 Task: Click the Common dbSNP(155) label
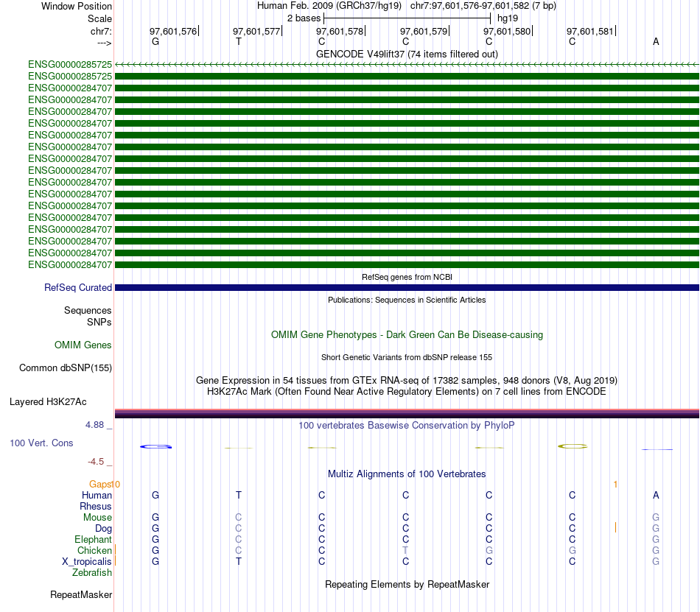(65, 368)
